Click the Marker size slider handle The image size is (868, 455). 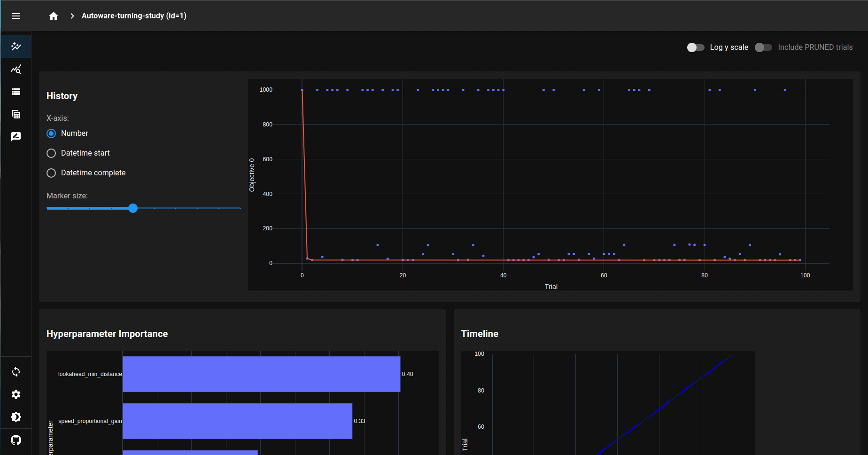[133, 208]
